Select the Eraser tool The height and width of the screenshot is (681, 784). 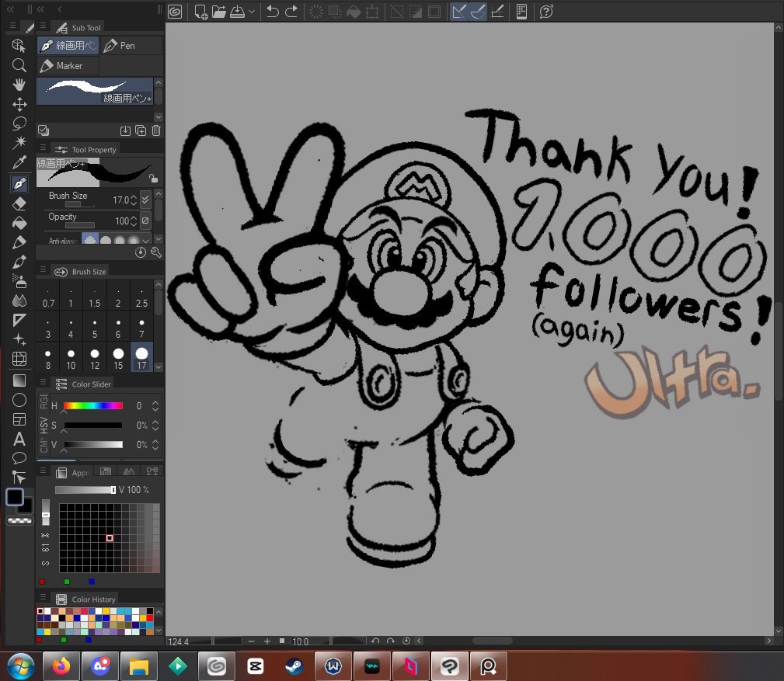(19, 203)
